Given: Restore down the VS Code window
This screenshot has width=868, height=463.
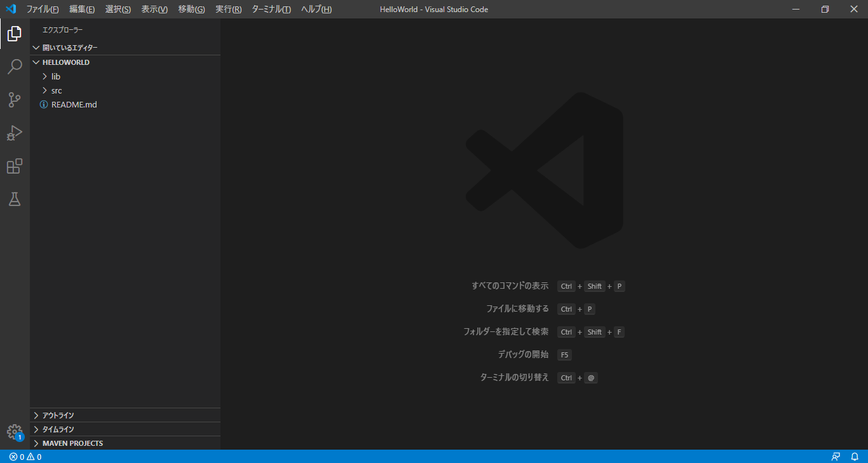Looking at the screenshot, I should tap(825, 9).
